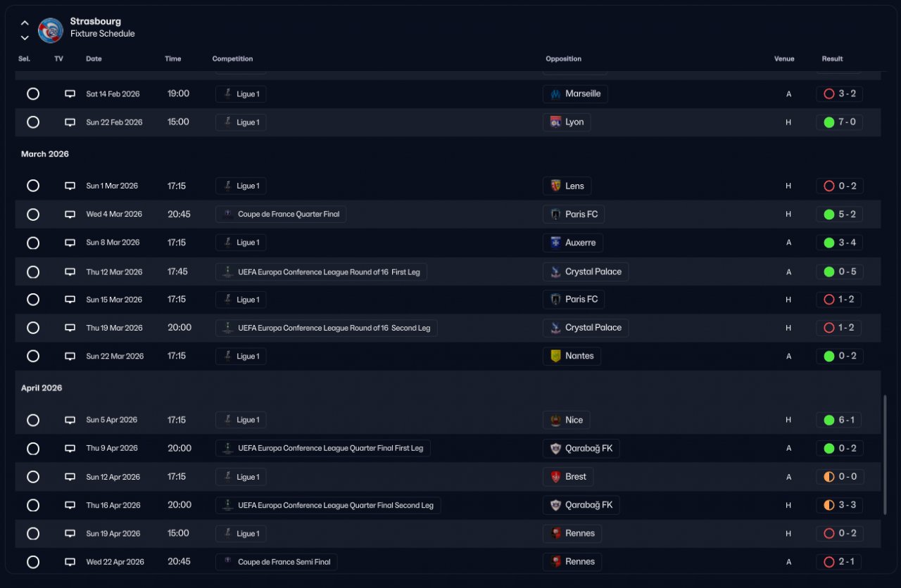Screen dimensions: 901x588
Task: Go to previous team with up chevron
Action: tap(25, 23)
